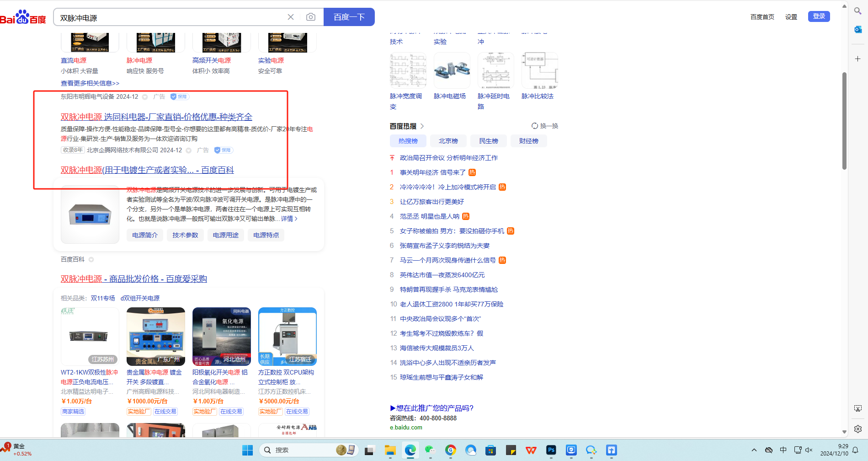The width and height of the screenshot is (868, 461).
Task: Clear the search box with X icon
Action: coord(291,17)
